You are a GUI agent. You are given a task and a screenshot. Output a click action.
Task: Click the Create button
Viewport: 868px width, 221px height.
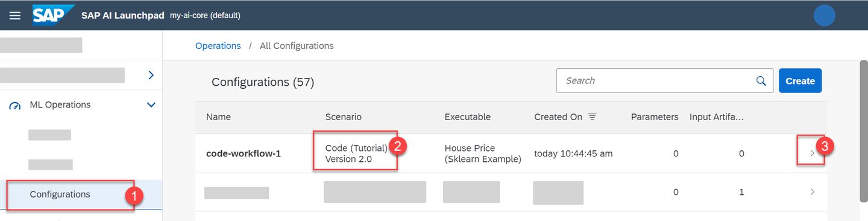coord(800,81)
